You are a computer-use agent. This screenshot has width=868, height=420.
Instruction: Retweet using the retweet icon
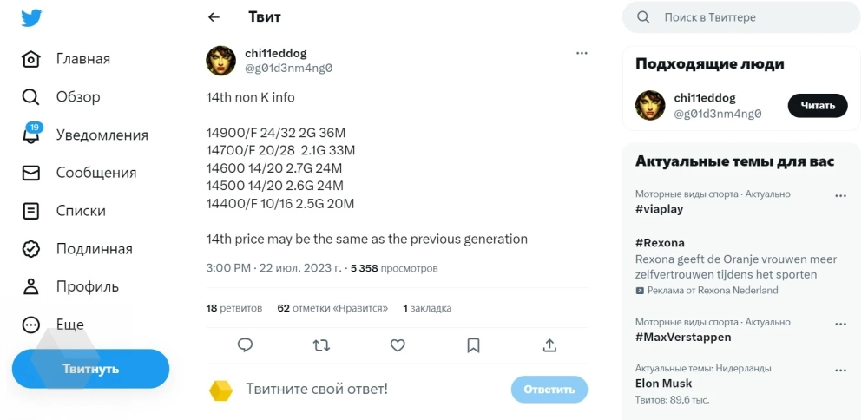coord(321,345)
